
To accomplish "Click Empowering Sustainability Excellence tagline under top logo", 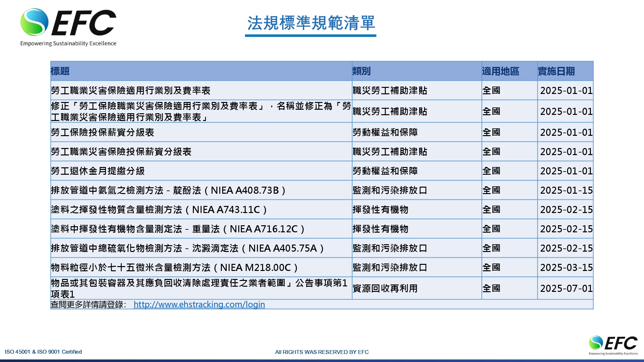I will click(68, 43).
